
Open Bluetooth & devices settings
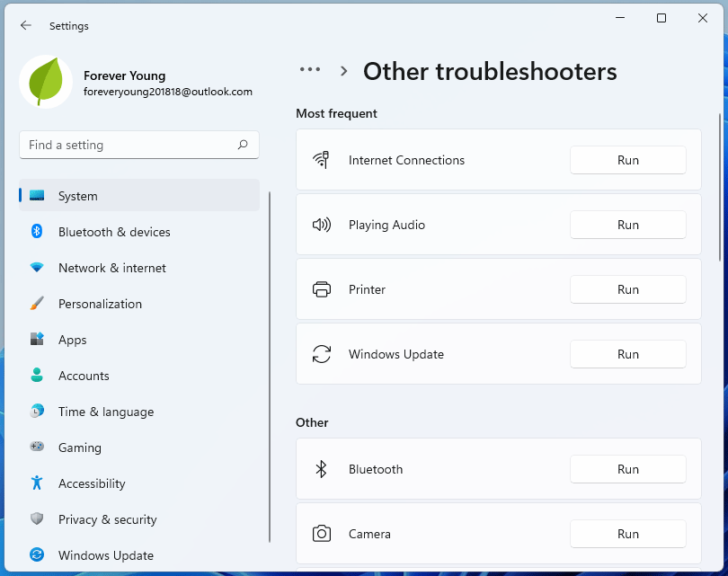(x=138, y=232)
